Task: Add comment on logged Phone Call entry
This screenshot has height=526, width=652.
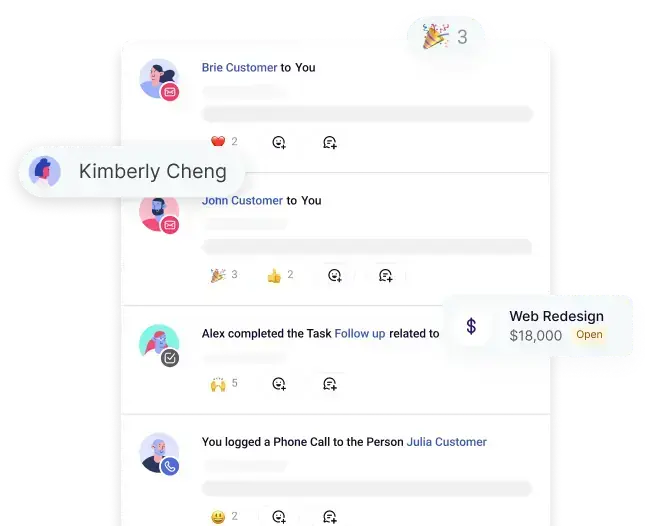Action: (x=330, y=516)
